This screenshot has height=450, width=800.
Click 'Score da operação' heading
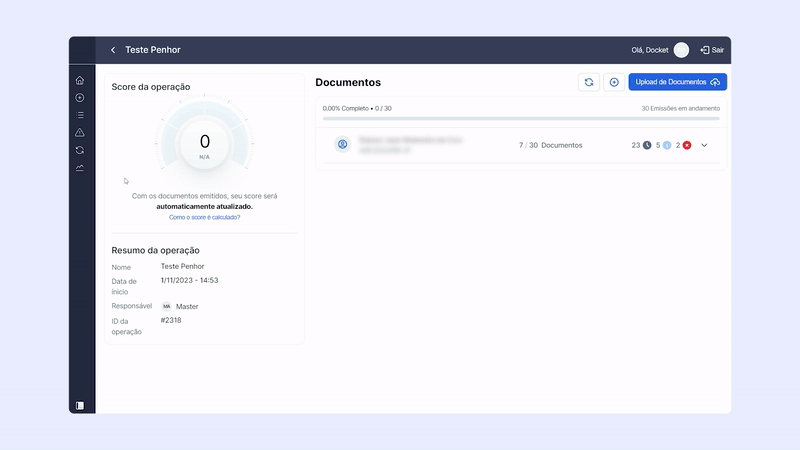(x=151, y=87)
